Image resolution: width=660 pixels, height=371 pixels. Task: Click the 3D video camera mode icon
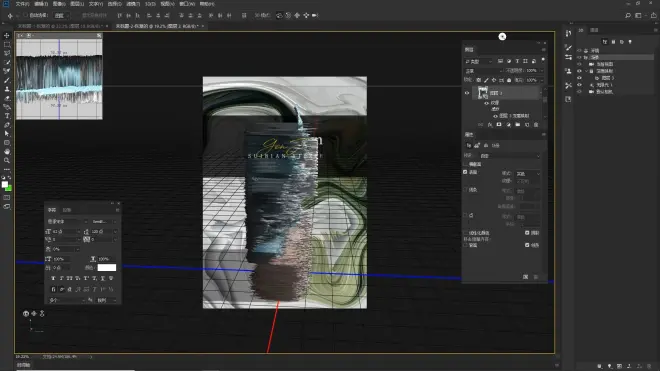point(315,16)
